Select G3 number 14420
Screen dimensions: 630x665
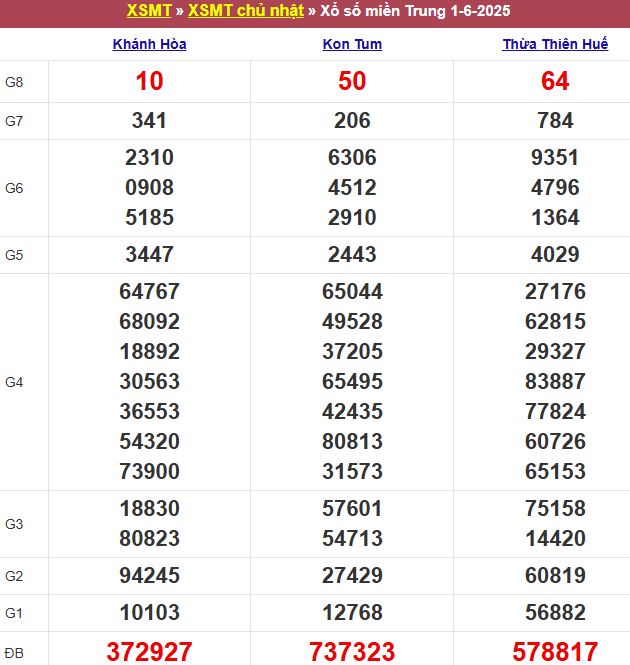coord(555,539)
